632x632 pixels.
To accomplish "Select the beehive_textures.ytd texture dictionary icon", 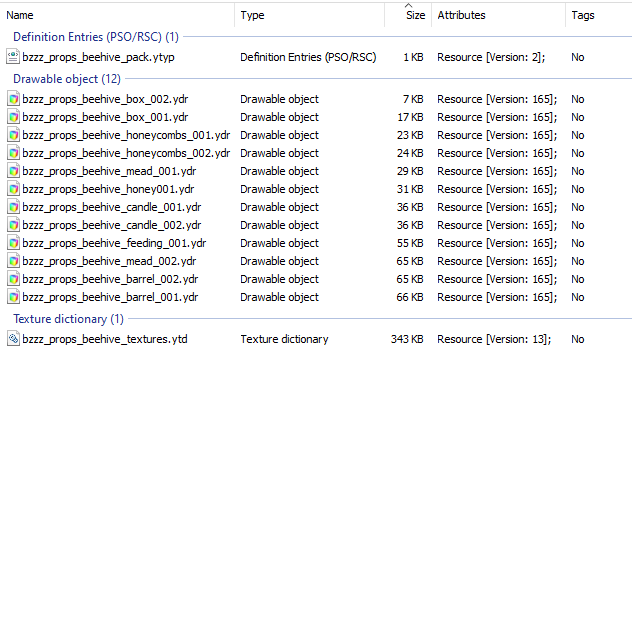I will [x=13, y=339].
